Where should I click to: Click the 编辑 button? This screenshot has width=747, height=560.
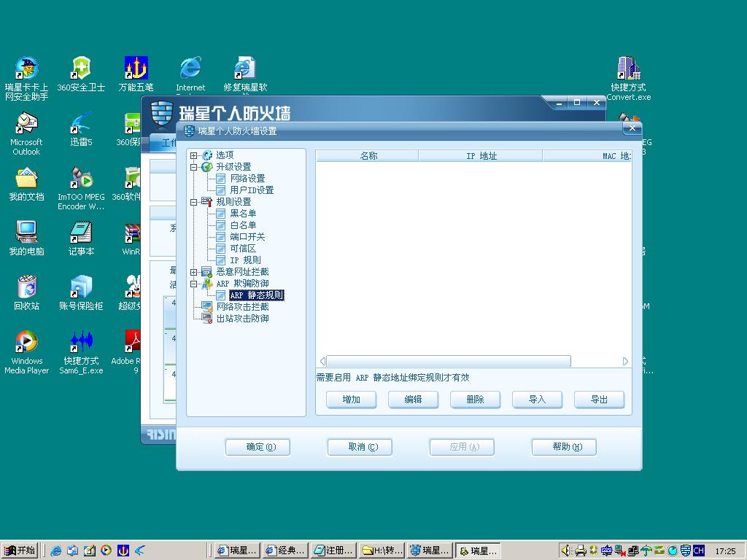tap(413, 400)
